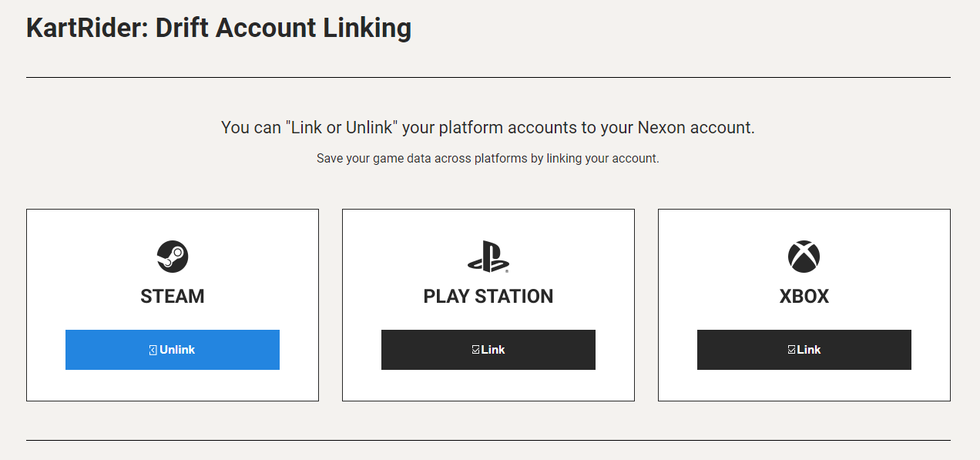Click the divider line below the platform cards

pyautogui.click(x=488, y=440)
